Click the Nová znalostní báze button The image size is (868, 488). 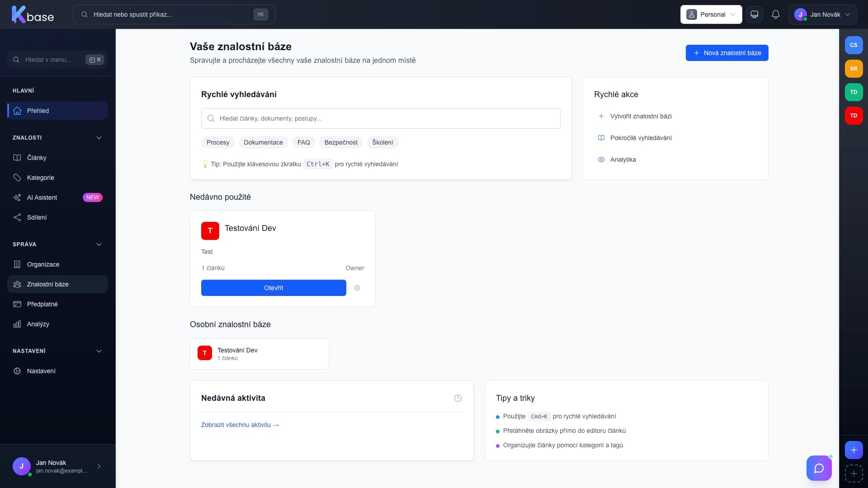coord(726,53)
